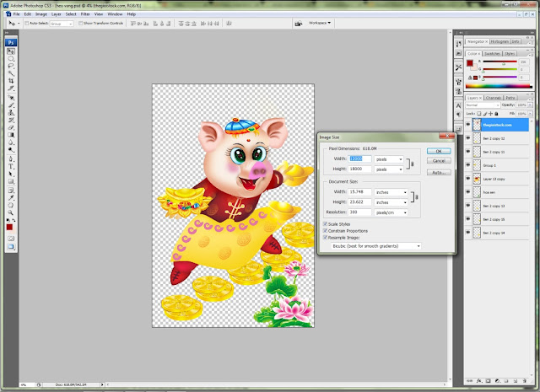Click Lock all padlock icon in Layers

pos(496,114)
